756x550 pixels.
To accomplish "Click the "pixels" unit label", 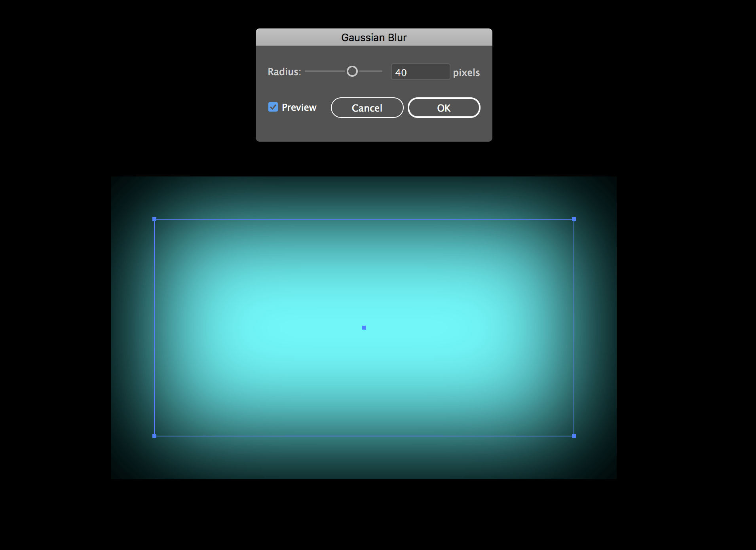I will [466, 73].
